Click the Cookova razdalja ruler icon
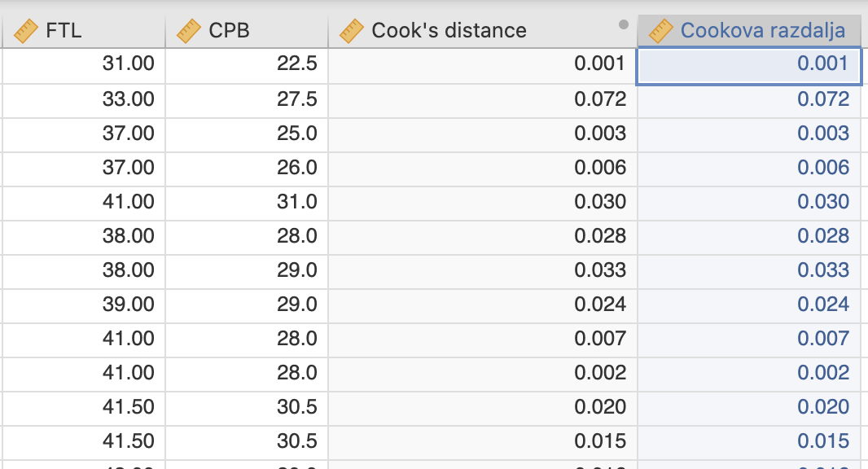Viewport: 868px width, 469px height. point(660,31)
